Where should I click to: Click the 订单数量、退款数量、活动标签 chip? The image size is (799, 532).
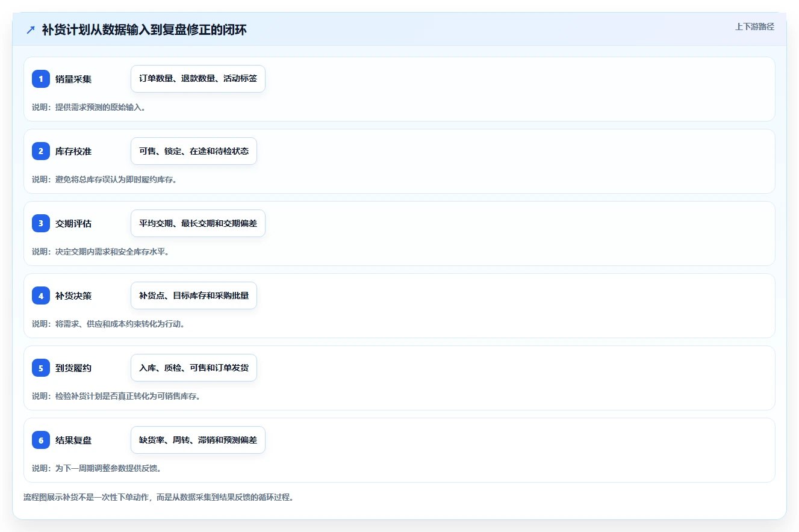(x=198, y=79)
